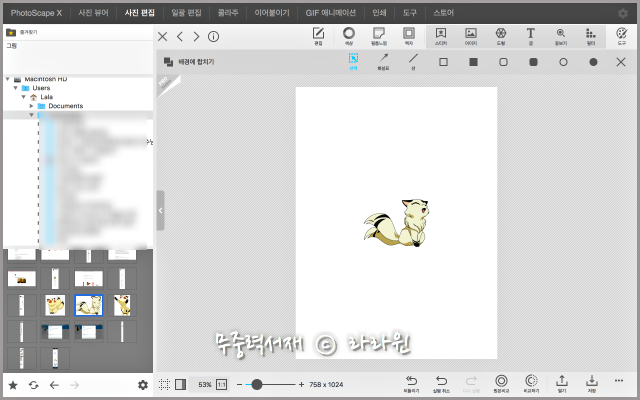Viewport: 640px width, 400px height.
Task: Click Merge to Background (배경에 합치기)
Action: (189, 62)
